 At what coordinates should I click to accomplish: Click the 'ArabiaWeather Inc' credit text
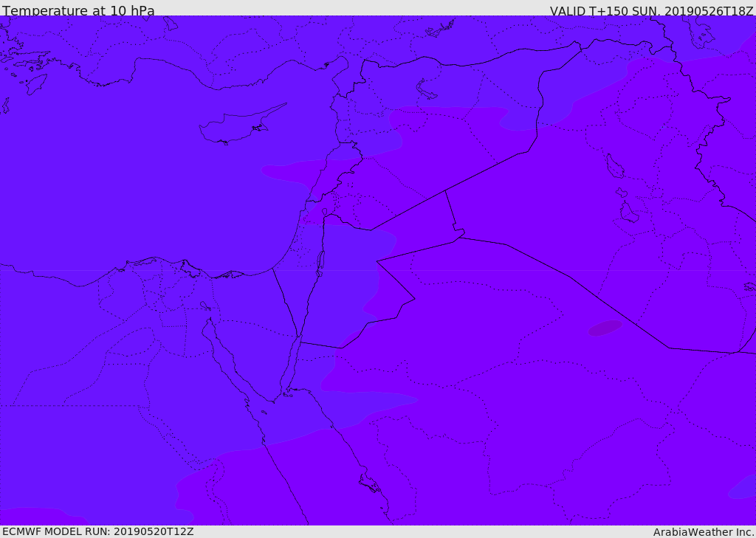[703, 532]
